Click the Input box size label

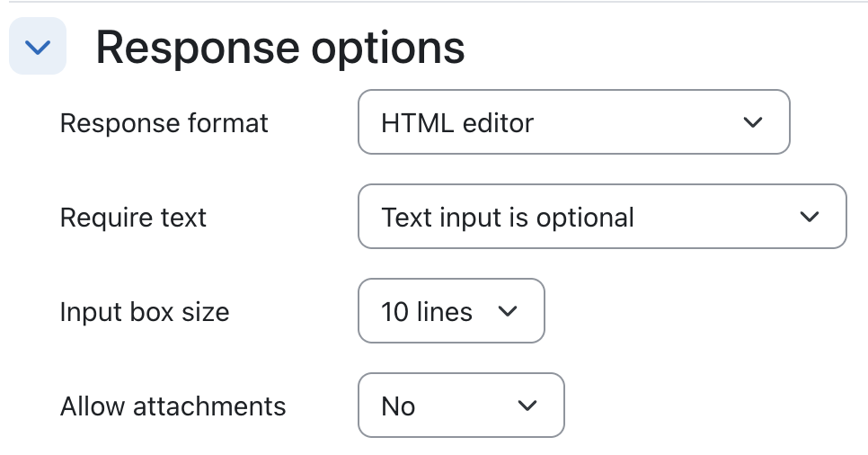coord(145,311)
